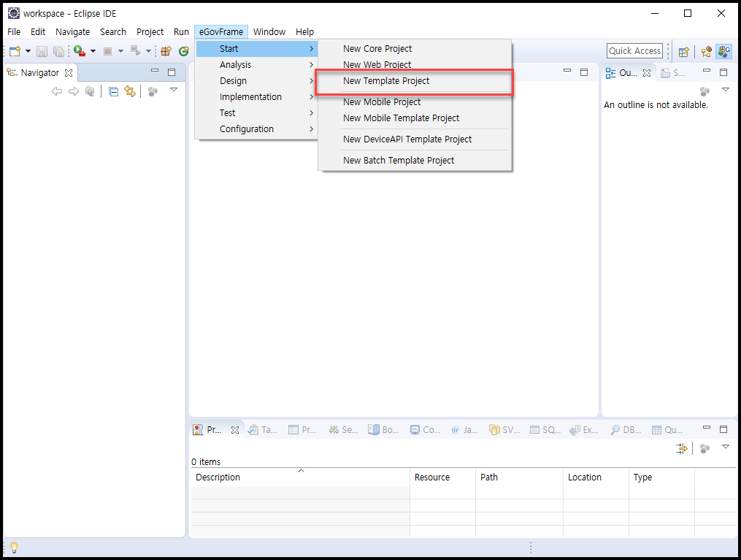Choose New Batch Template Project
This screenshot has height=560, width=741.
[x=415, y=161]
